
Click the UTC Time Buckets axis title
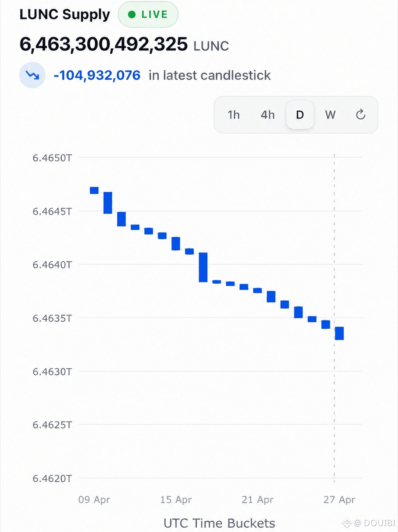219,523
